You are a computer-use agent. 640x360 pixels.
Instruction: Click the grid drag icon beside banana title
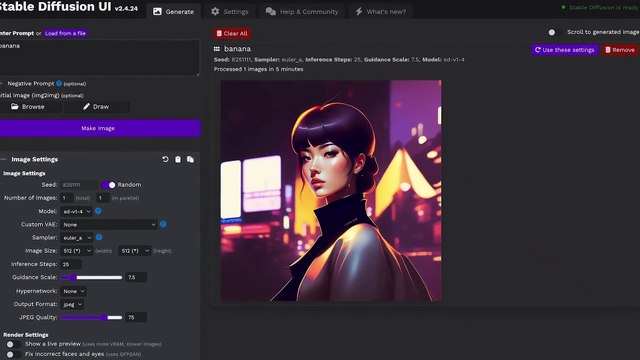[x=217, y=49]
